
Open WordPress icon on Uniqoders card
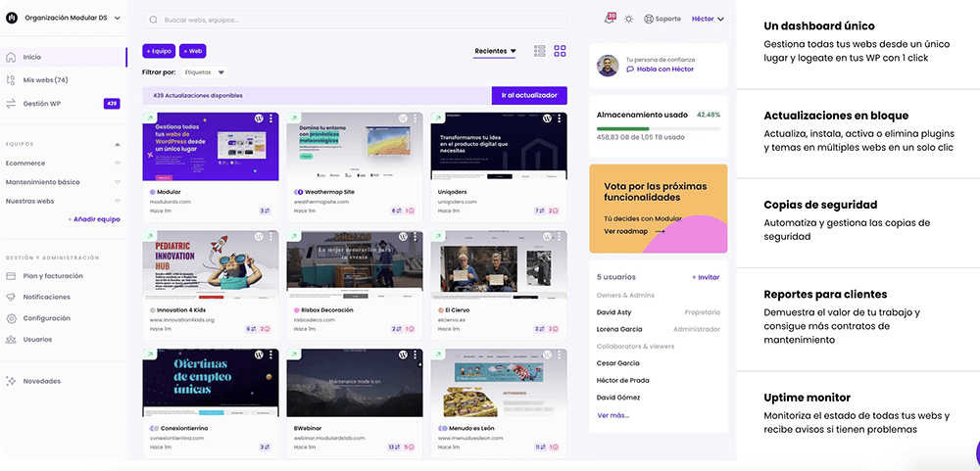pyautogui.click(x=547, y=118)
